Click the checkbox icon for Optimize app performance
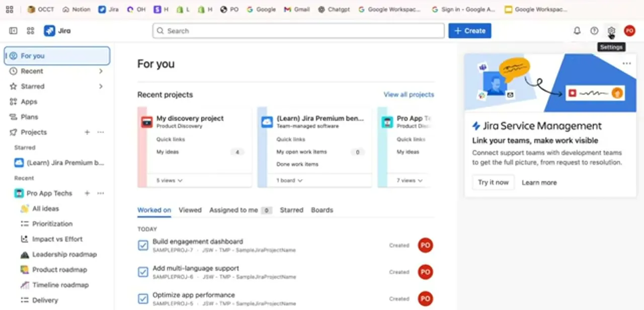 (x=143, y=298)
